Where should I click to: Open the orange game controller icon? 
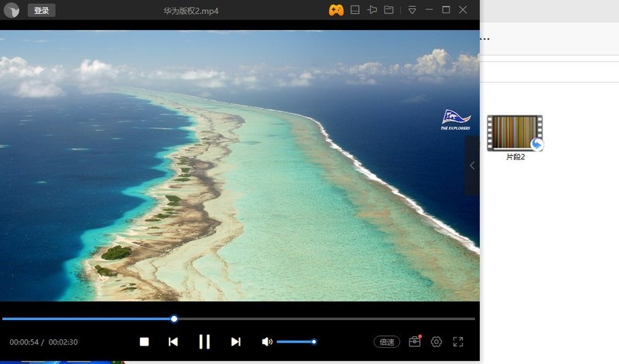[x=336, y=10]
